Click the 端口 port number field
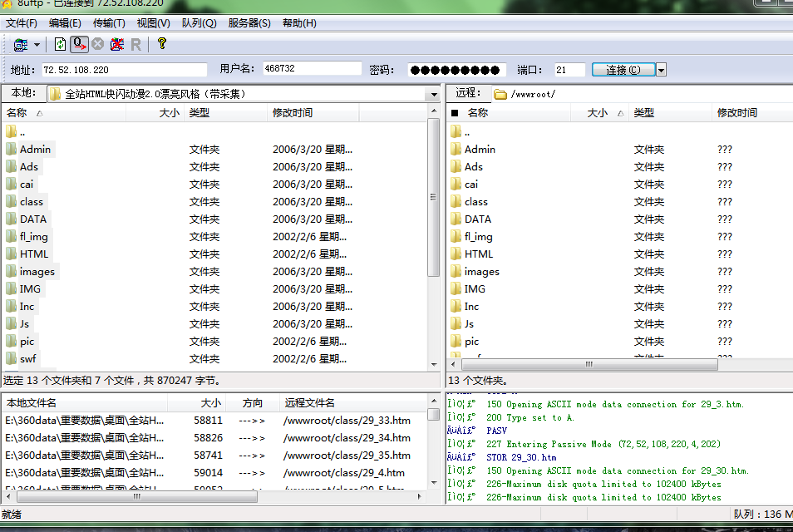The width and height of the screenshot is (793, 532). click(569, 70)
